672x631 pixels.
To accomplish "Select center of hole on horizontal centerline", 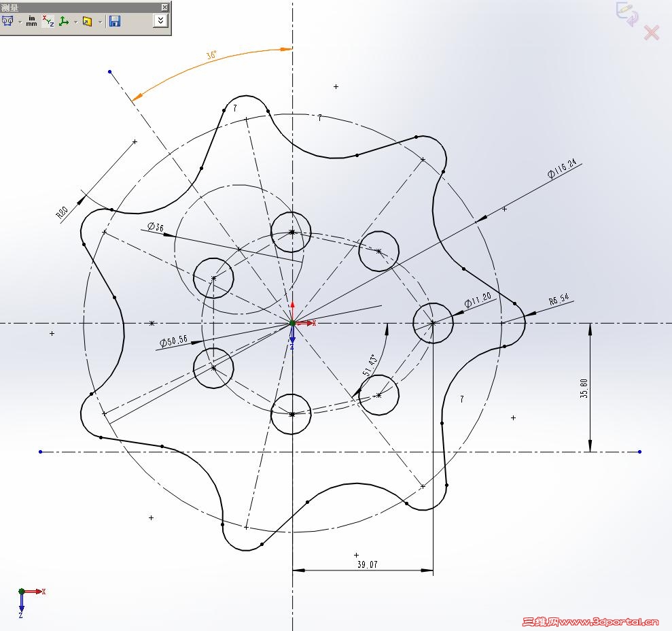I will tap(433, 323).
